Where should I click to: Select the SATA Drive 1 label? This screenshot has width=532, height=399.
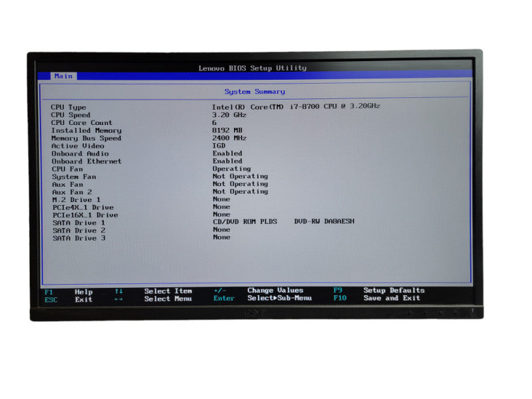coord(78,223)
